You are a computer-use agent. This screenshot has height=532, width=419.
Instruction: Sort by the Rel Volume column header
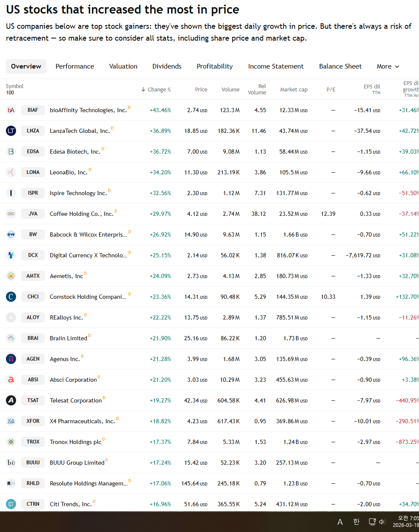click(257, 89)
